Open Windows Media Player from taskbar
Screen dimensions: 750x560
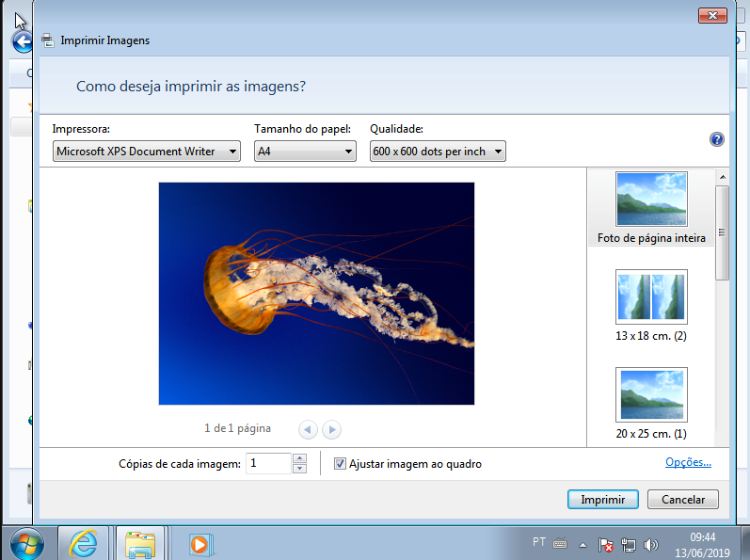coord(199,544)
